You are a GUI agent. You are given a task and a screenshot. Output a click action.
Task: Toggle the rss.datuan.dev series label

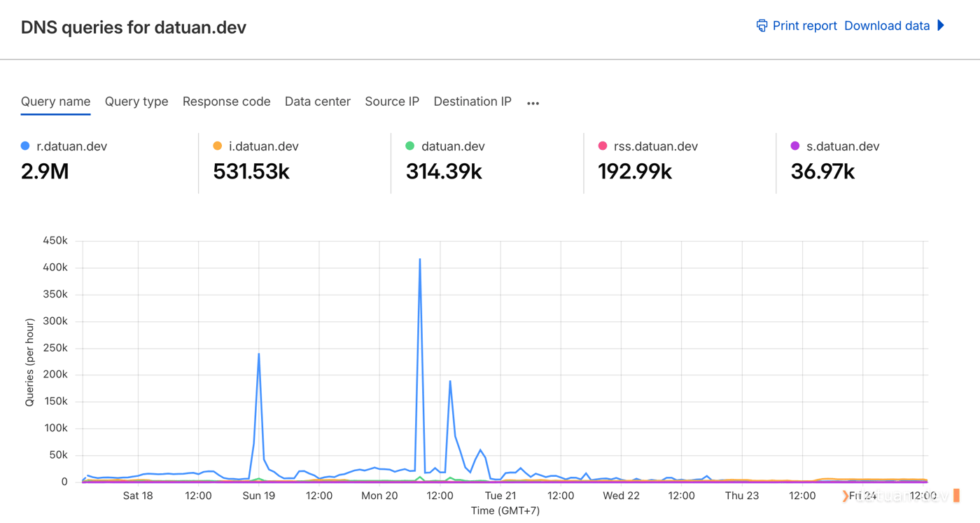coord(656,146)
